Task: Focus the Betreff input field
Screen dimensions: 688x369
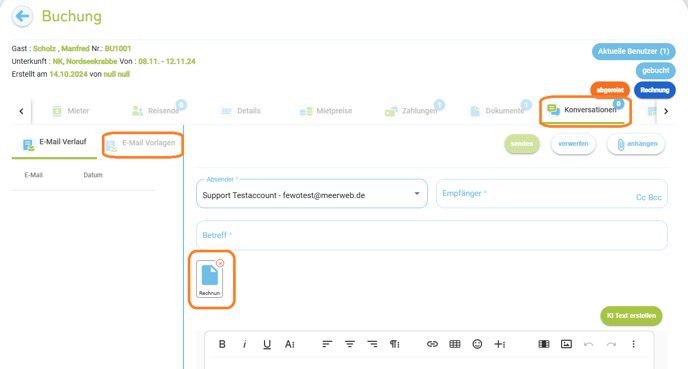Action: (432, 235)
